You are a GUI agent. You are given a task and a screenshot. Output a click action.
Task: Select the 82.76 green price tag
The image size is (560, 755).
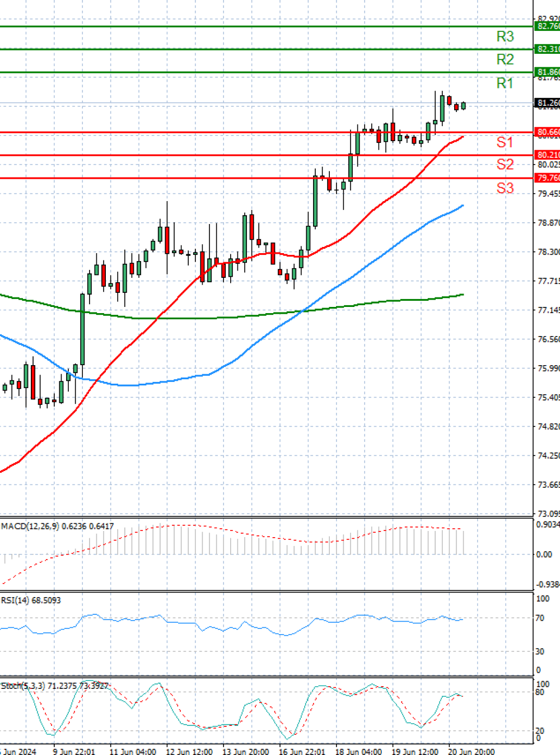pos(547,26)
